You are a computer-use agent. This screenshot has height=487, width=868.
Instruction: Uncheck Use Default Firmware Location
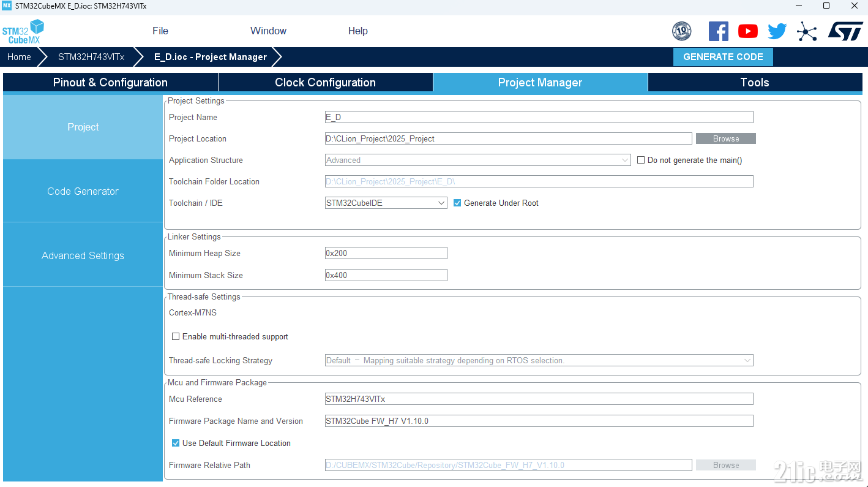coord(176,443)
